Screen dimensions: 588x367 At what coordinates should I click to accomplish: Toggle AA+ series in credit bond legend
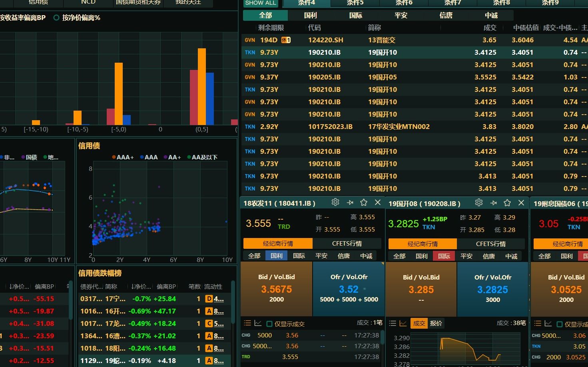click(x=172, y=157)
